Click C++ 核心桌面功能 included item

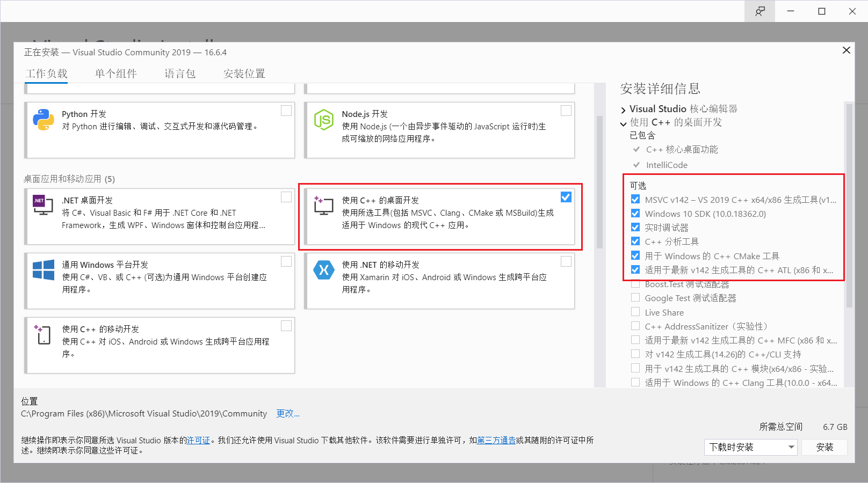point(682,149)
